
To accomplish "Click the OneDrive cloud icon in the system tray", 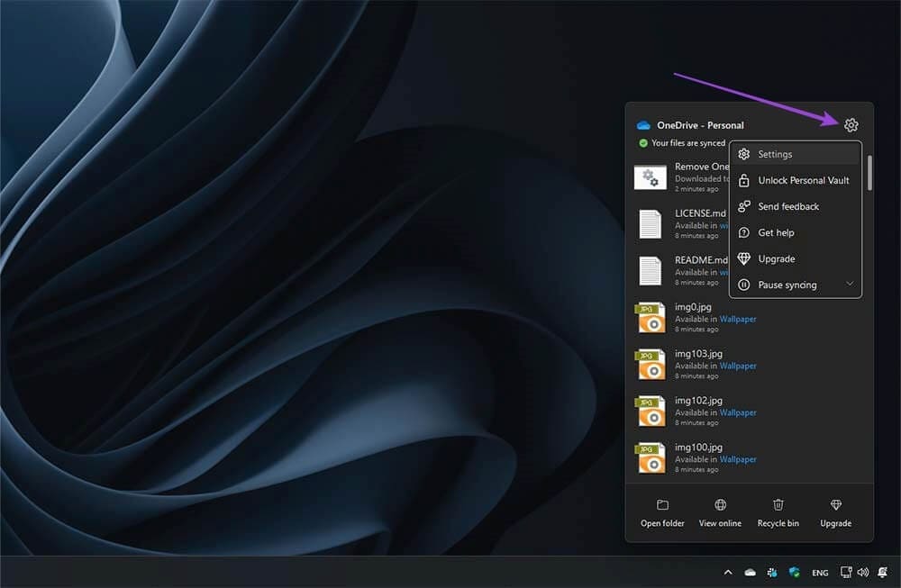I will (750, 573).
